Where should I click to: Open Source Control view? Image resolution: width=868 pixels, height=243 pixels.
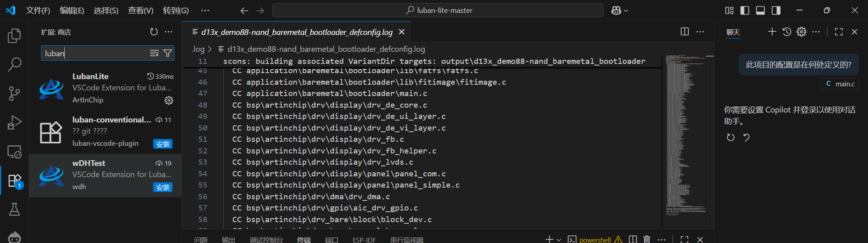tap(14, 93)
